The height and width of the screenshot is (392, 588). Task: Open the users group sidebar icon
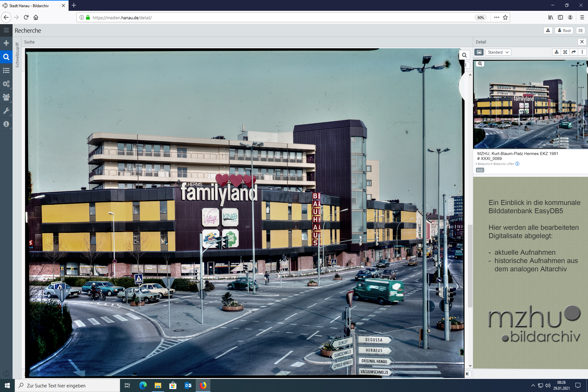click(6, 97)
